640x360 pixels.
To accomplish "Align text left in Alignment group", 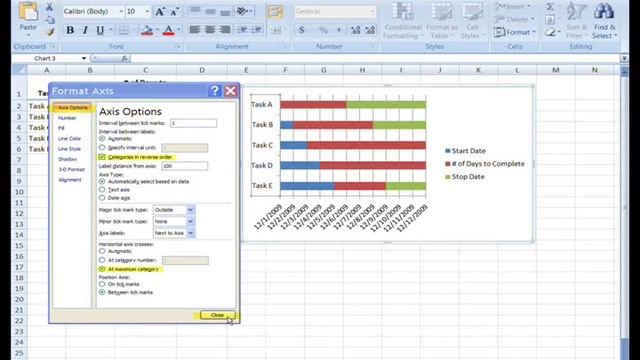I will [195, 30].
